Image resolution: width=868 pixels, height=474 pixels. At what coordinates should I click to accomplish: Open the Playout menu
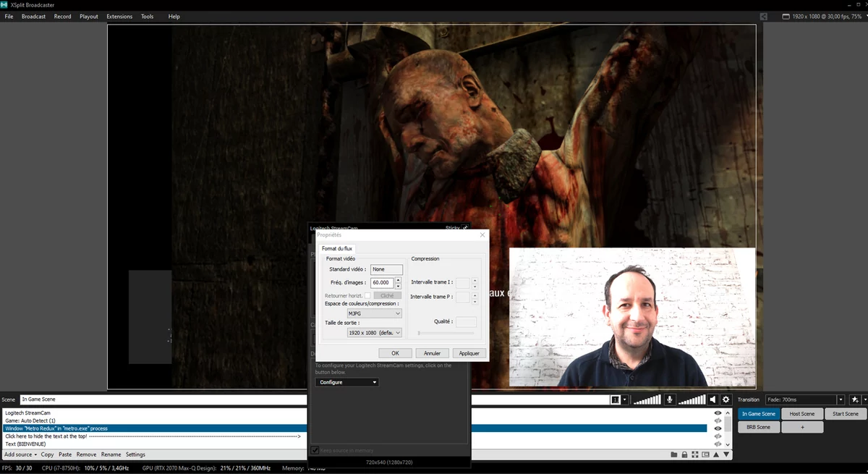(89, 16)
